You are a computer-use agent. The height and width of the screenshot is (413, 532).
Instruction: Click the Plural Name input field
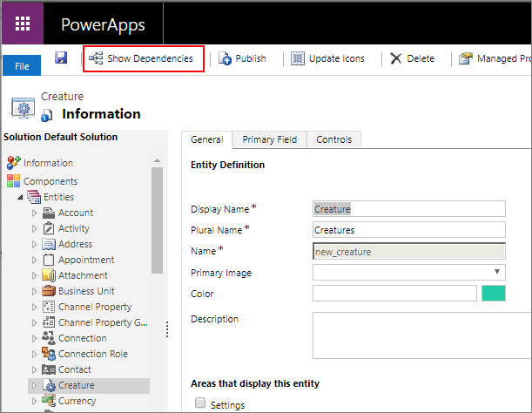pos(409,230)
